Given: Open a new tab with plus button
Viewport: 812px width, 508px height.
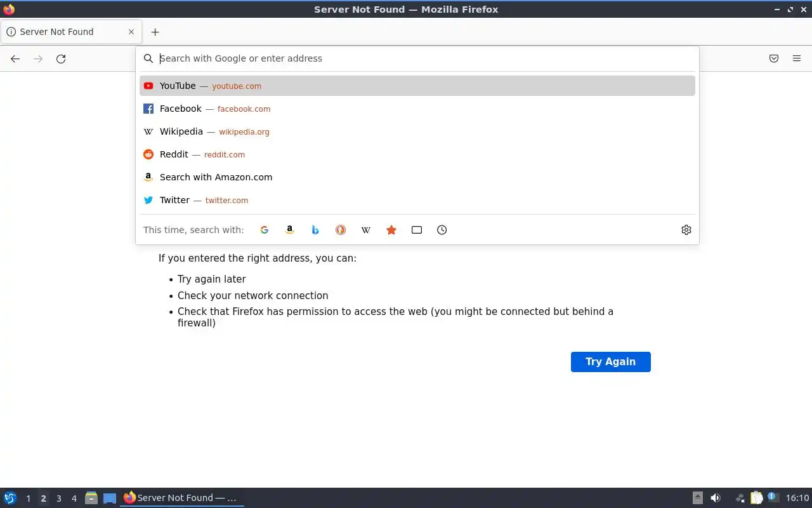Looking at the screenshot, I should point(155,32).
